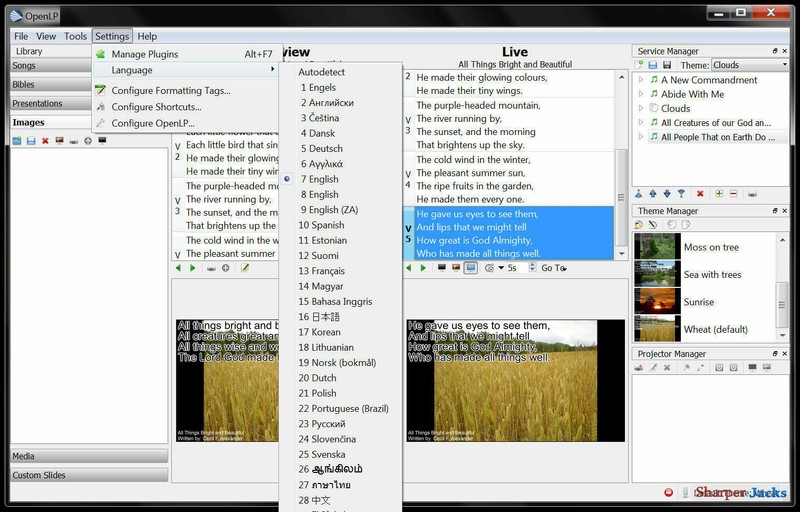Open Media library section
Viewport: 800px width, 512px height.
[x=89, y=456]
